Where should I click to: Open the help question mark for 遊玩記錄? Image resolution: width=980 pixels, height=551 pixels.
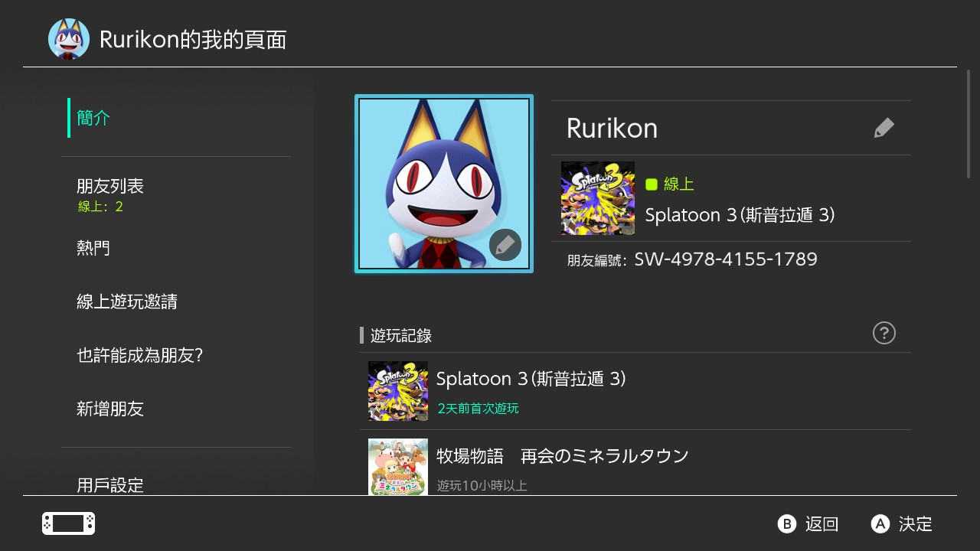tap(884, 333)
